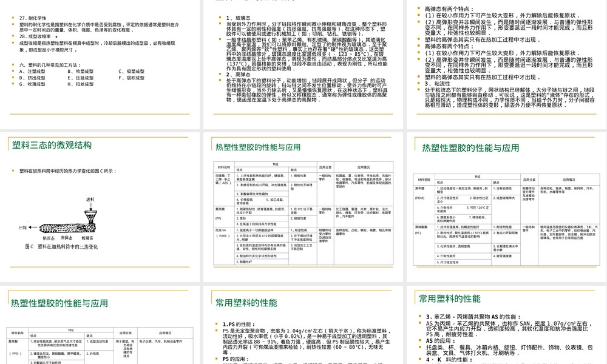Click the heading 1.PS 的性能

(x=239, y=324)
